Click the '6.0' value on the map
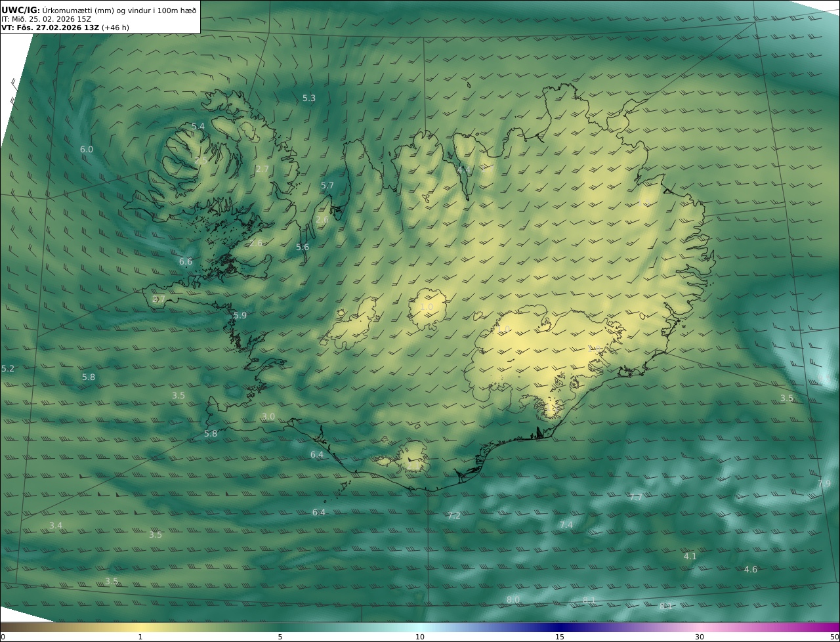 click(x=87, y=150)
